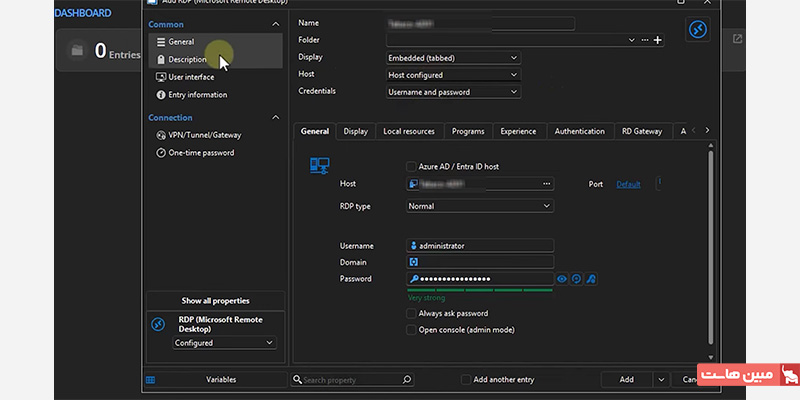Click the Variables button

[215, 380]
